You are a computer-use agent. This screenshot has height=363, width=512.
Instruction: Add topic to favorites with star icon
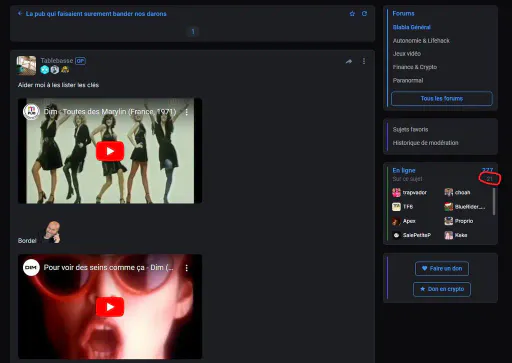352,14
